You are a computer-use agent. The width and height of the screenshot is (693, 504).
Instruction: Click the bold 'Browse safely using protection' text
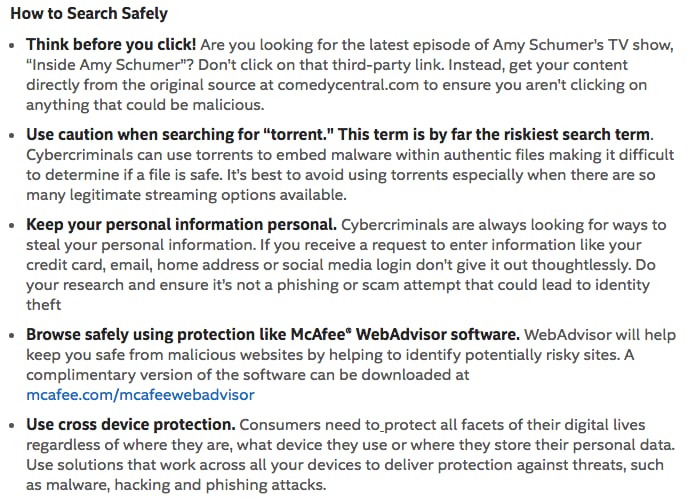tap(273, 335)
